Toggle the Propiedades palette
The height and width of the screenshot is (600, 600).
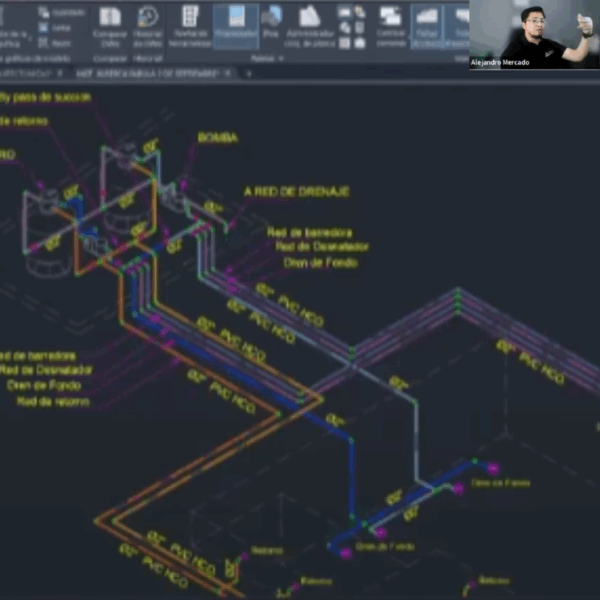pos(236,22)
